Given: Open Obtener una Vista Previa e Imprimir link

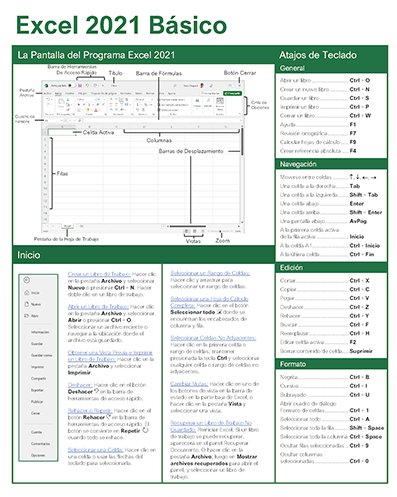Looking at the screenshot, I should click(x=110, y=356).
